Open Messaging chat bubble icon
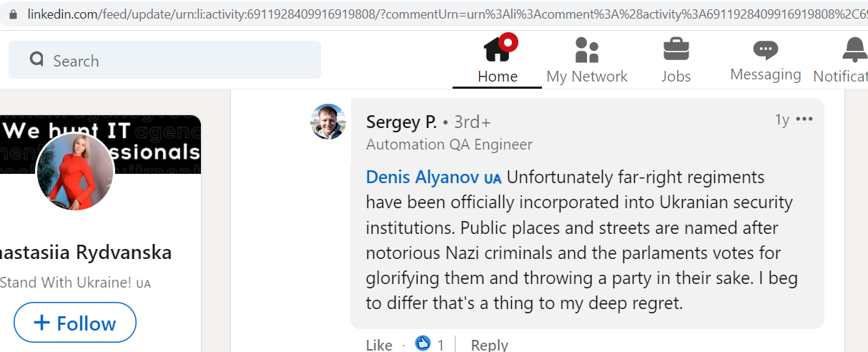The image size is (868, 352). point(765,50)
